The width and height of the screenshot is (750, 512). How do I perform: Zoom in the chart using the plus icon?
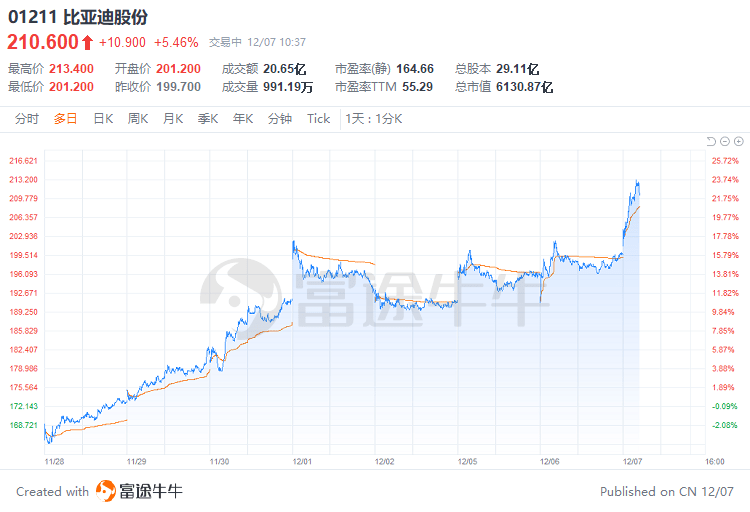click(x=739, y=141)
